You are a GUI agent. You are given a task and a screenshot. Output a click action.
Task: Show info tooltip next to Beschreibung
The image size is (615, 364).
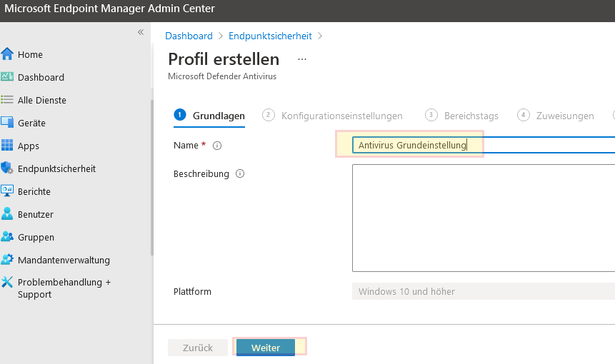click(240, 173)
